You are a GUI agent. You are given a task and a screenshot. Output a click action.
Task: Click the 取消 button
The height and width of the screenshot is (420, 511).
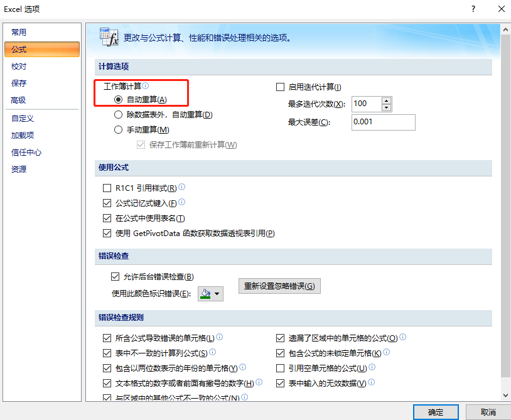point(488,412)
